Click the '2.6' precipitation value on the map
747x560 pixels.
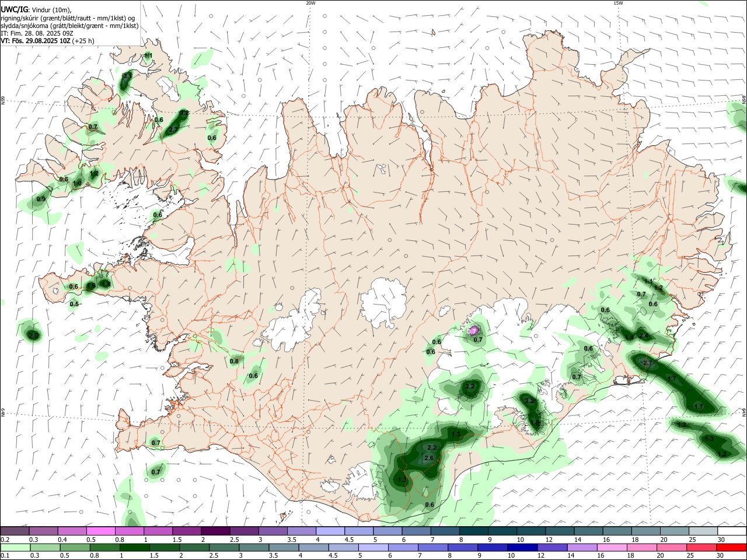click(x=429, y=458)
